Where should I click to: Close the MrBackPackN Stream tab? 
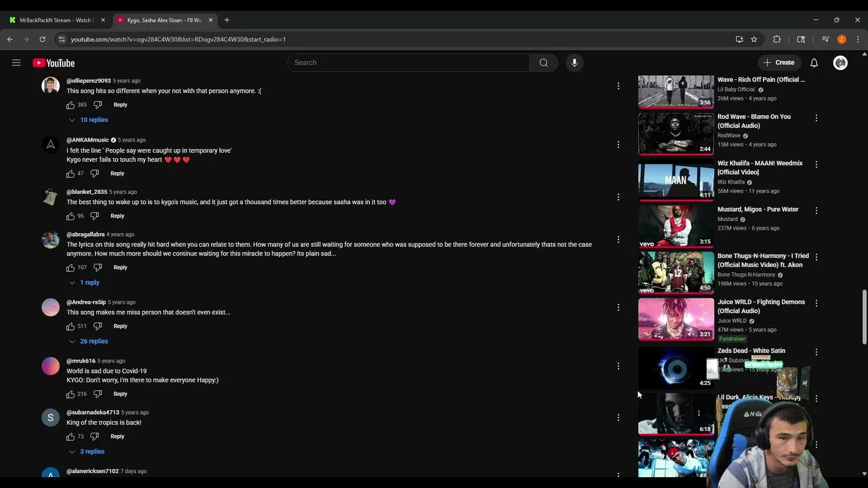pyautogui.click(x=102, y=20)
